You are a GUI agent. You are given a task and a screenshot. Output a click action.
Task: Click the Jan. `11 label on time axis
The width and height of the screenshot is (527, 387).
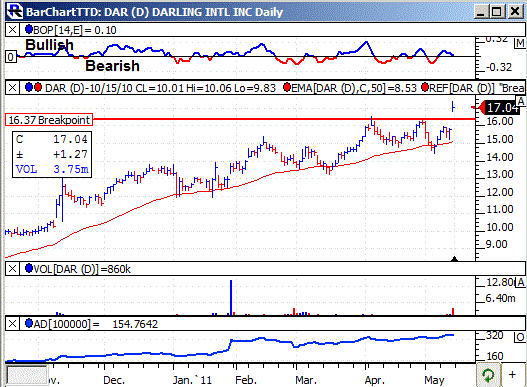[x=192, y=380]
